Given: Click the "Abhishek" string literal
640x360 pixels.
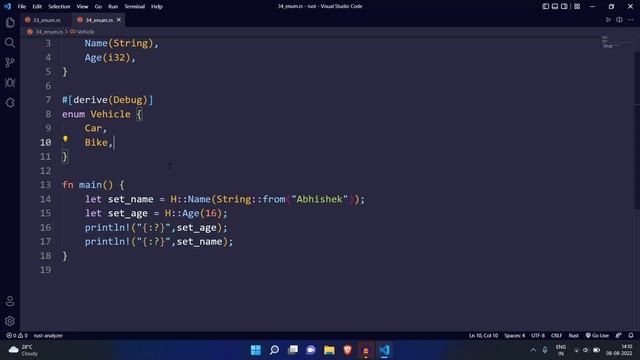Looking at the screenshot, I should [x=320, y=199].
